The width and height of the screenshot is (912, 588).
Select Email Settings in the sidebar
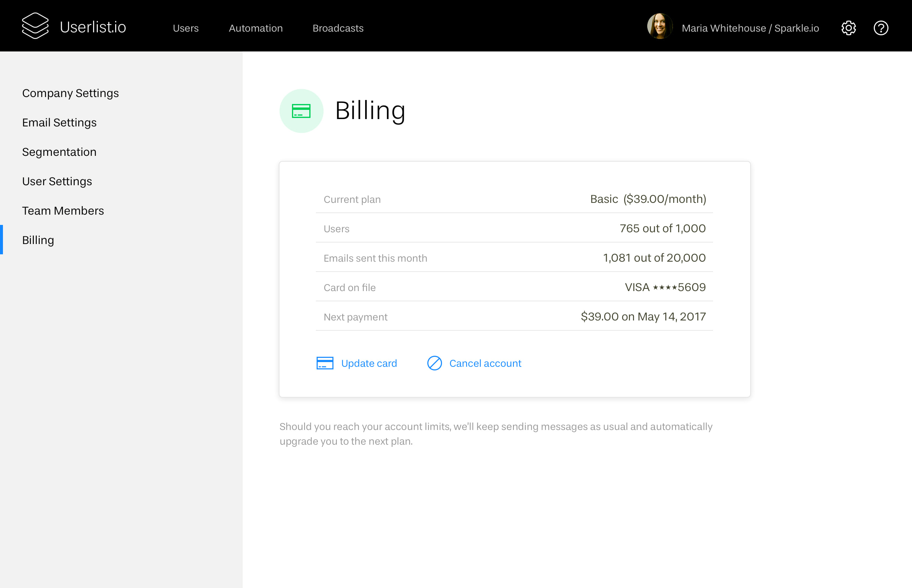[x=59, y=123]
